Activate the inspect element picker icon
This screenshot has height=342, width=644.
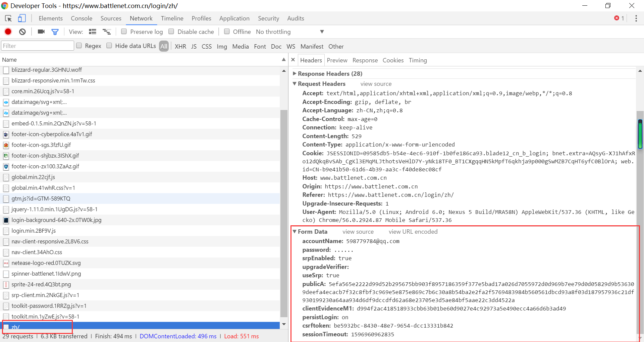click(8, 18)
